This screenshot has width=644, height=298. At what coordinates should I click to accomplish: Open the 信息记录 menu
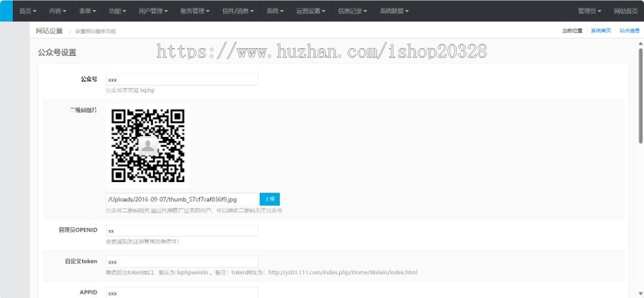click(x=352, y=11)
